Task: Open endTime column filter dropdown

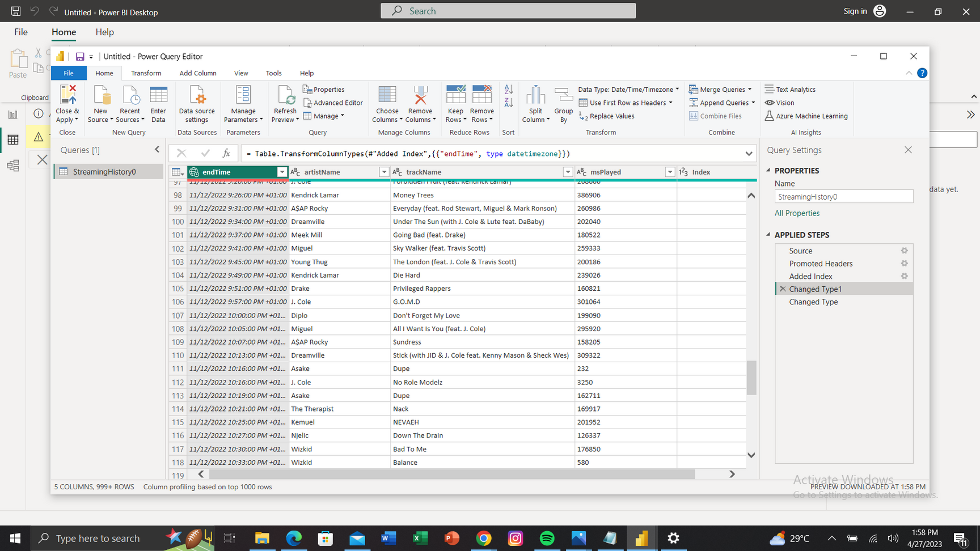Action: pyautogui.click(x=282, y=172)
